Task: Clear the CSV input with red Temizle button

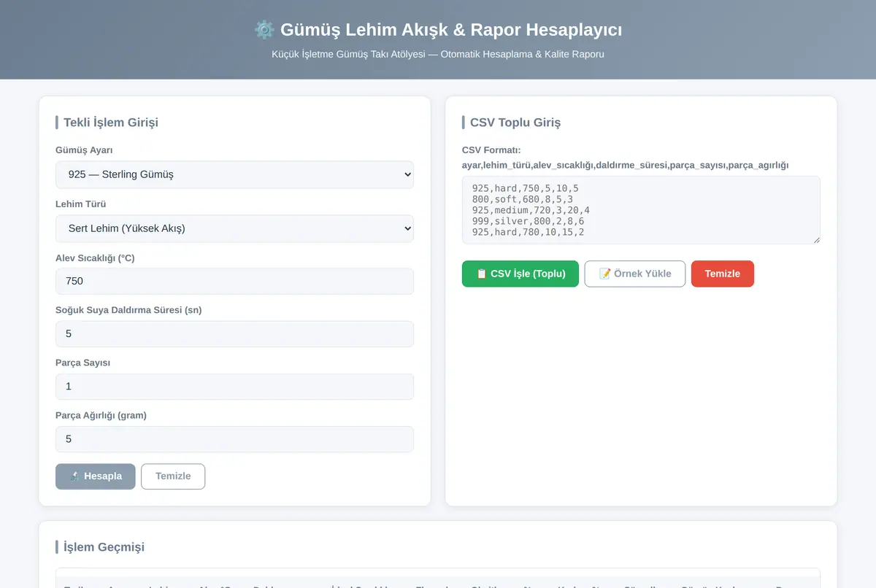Action: 723,274
